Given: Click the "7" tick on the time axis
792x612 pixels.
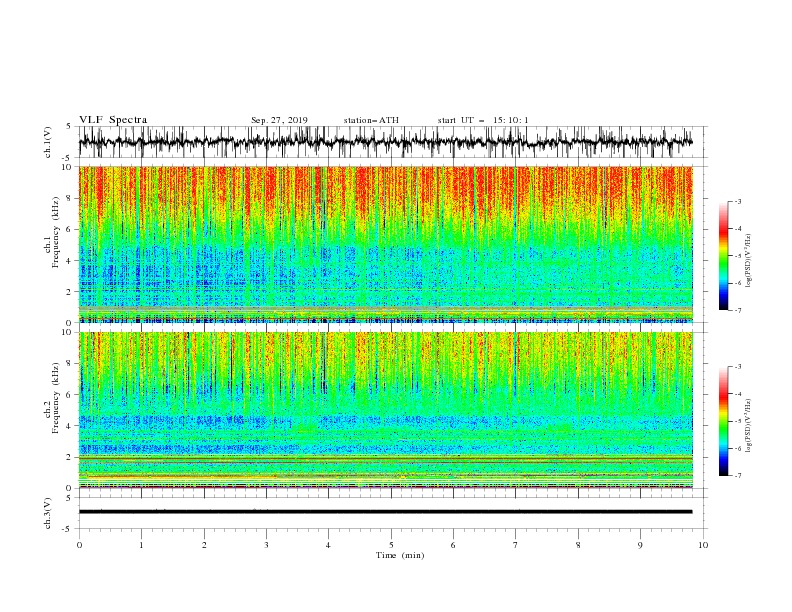Looking at the screenshot, I should pyautogui.click(x=516, y=545).
